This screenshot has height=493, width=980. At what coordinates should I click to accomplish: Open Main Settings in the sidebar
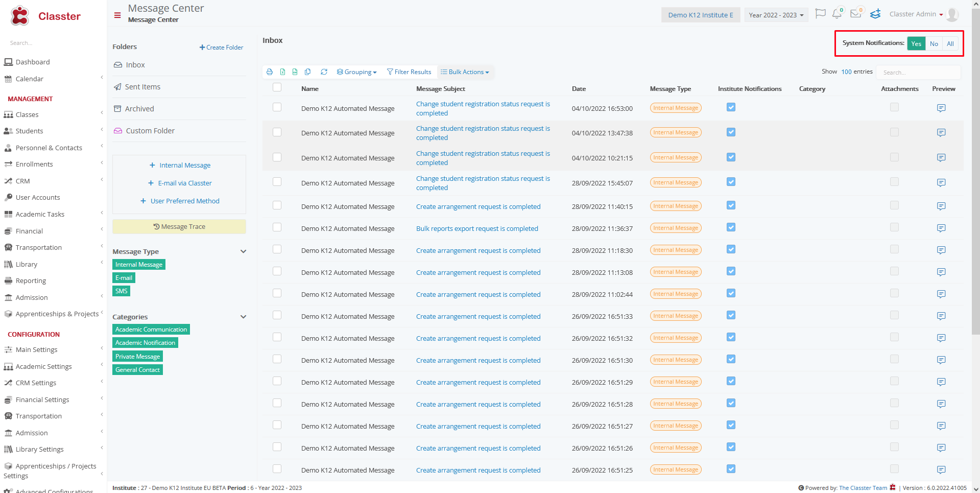coord(36,349)
